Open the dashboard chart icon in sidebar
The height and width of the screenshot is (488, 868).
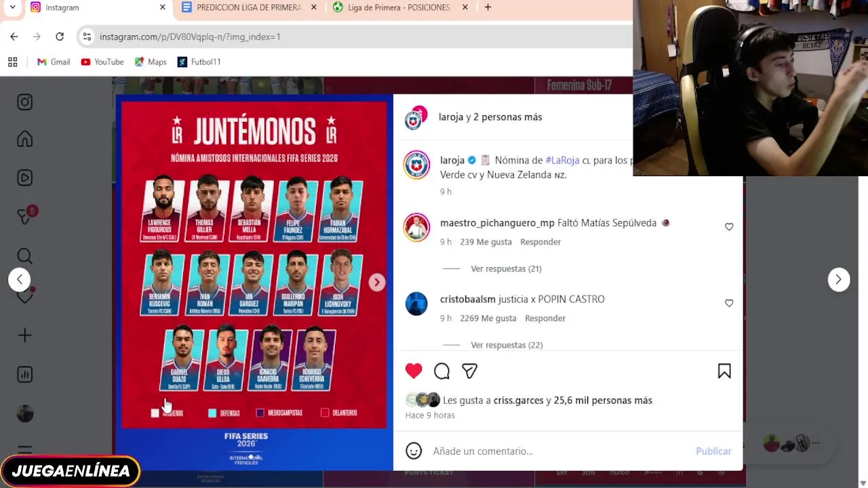pos(25,374)
